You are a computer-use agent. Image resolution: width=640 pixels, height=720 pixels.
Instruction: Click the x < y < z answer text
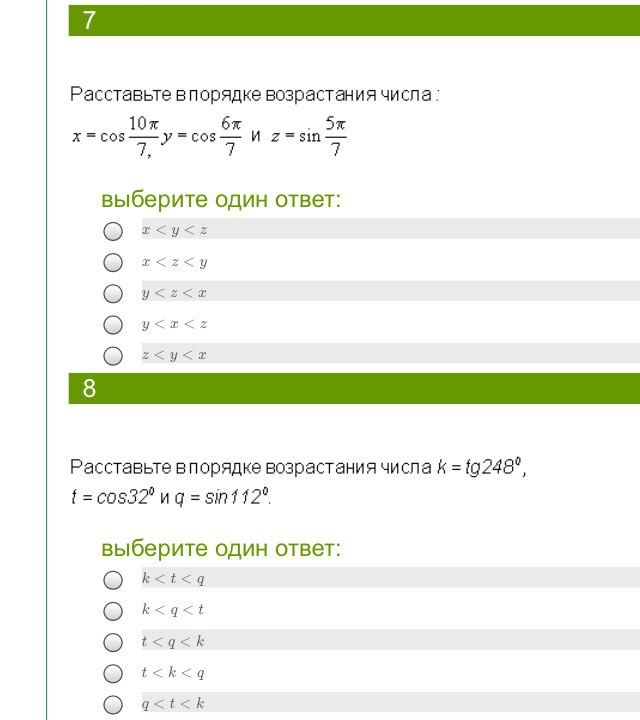[x=174, y=230]
